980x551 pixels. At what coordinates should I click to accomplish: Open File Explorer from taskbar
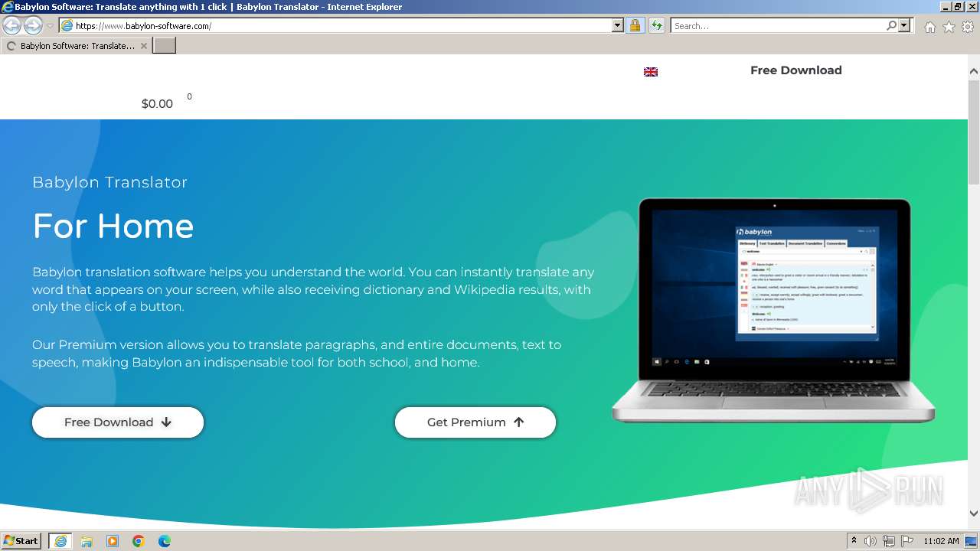pyautogui.click(x=87, y=541)
